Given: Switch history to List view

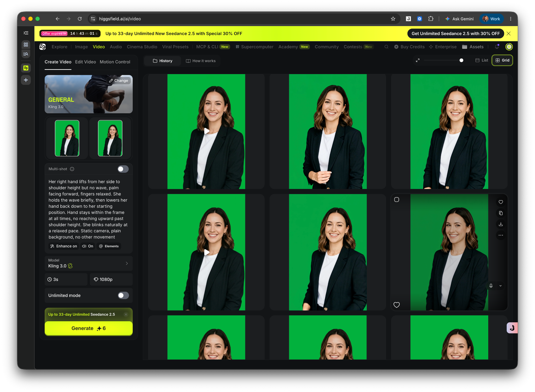Looking at the screenshot, I should pos(482,60).
